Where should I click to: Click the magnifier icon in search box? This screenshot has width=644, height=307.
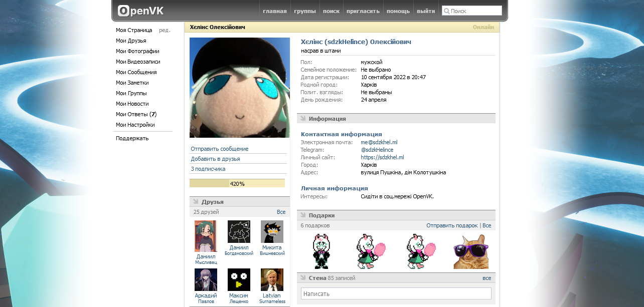446,11
